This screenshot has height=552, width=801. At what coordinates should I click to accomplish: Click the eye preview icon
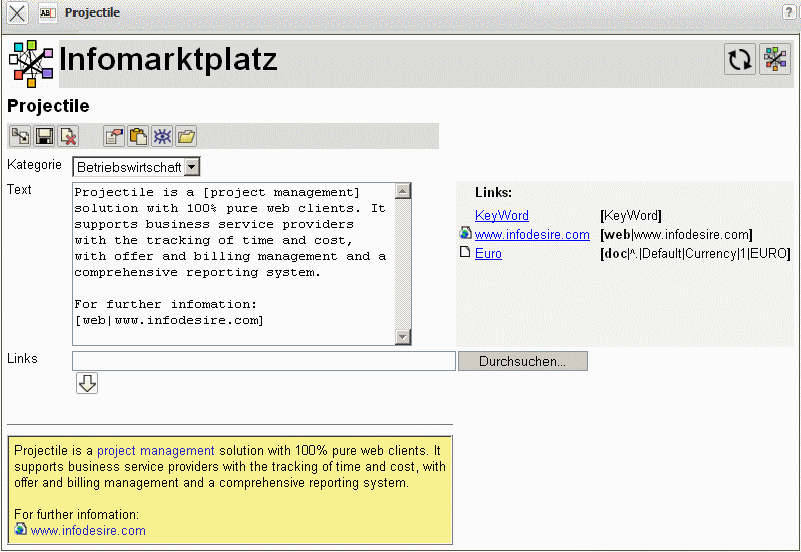162,136
